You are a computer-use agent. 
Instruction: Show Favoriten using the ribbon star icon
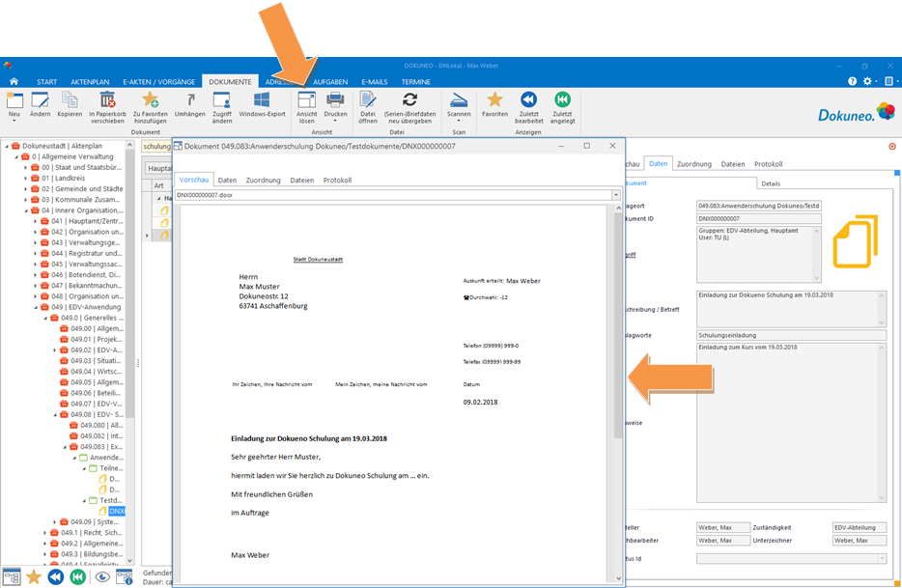pos(494,100)
